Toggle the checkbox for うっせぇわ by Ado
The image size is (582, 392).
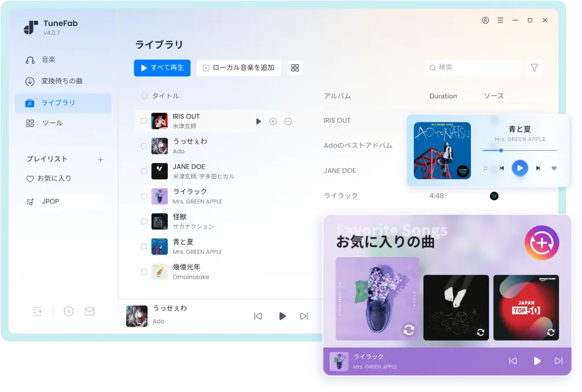coord(143,146)
